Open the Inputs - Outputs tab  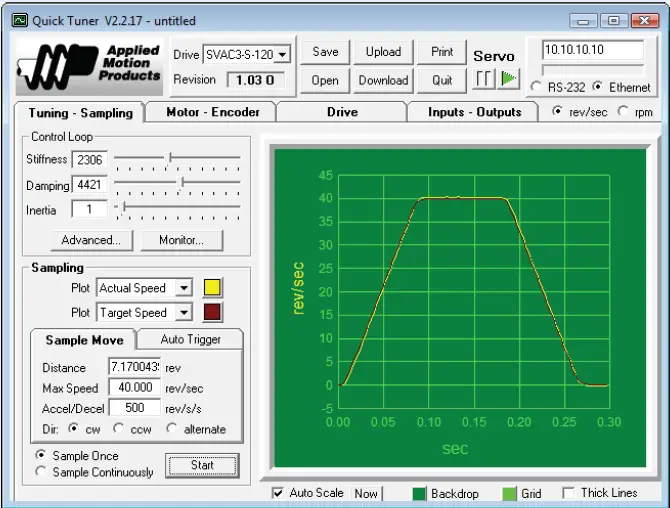tap(474, 112)
